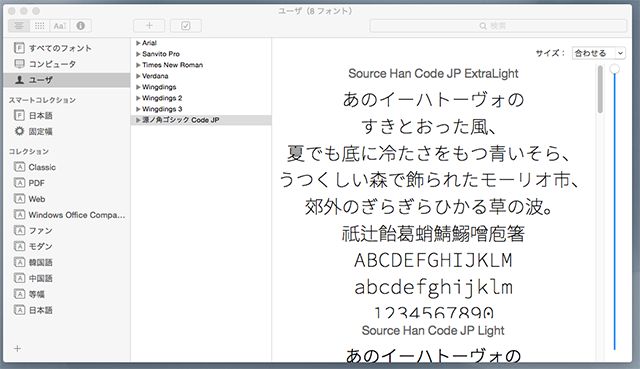Click the monitor icon for コンピュータ
The height and width of the screenshot is (369, 640).
(19, 64)
